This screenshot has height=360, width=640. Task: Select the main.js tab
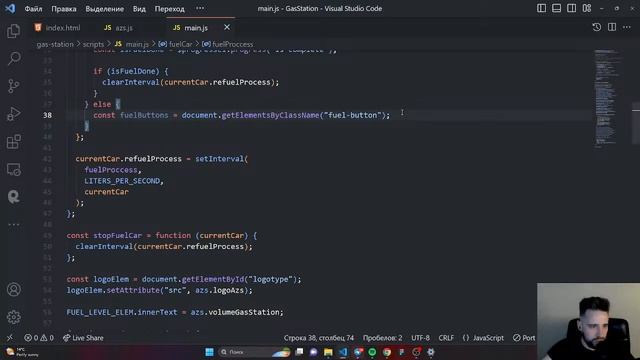tap(190, 28)
